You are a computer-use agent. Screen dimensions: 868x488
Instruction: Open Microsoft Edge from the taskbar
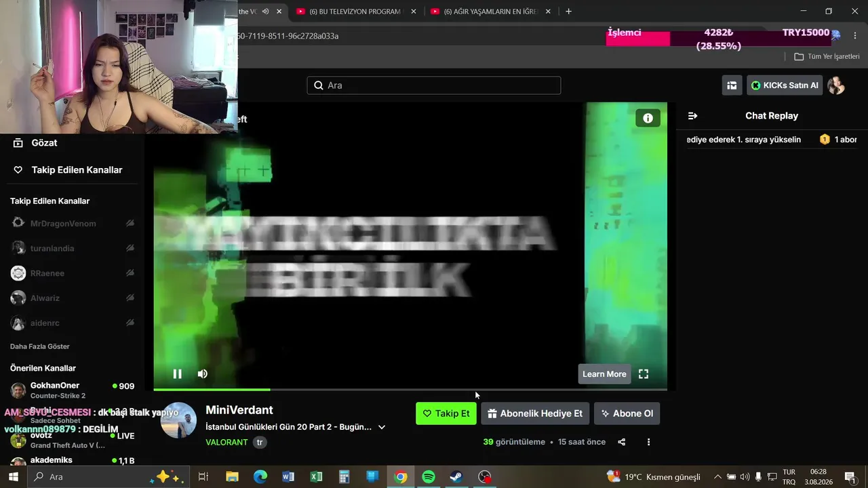pyautogui.click(x=260, y=477)
